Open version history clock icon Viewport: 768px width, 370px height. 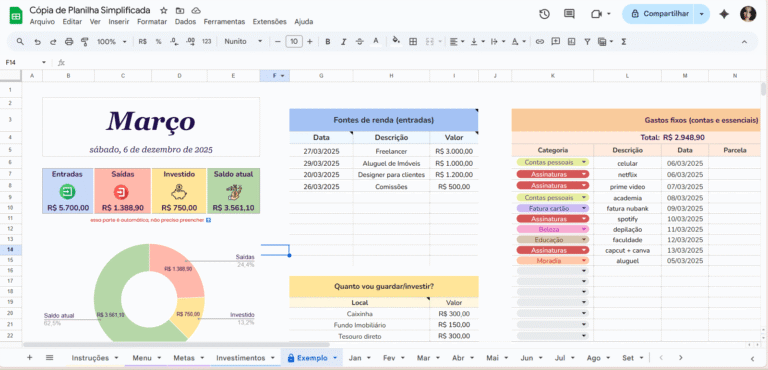(x=544, y=14)
